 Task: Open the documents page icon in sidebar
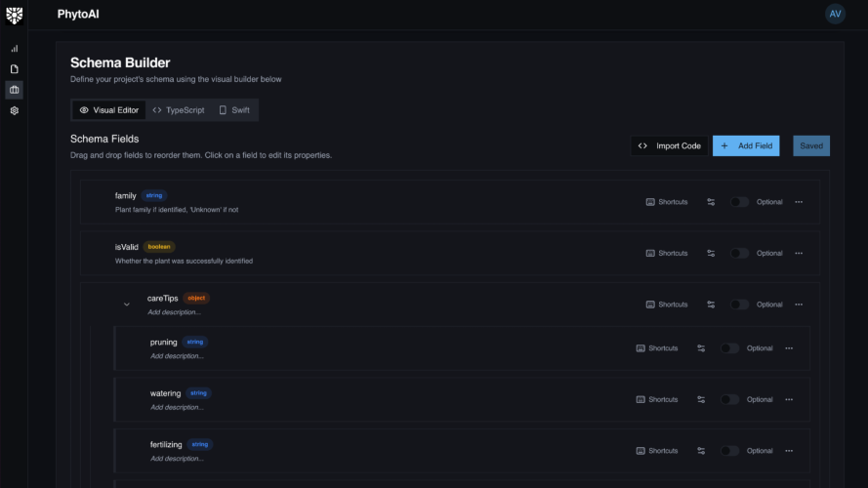14,69
